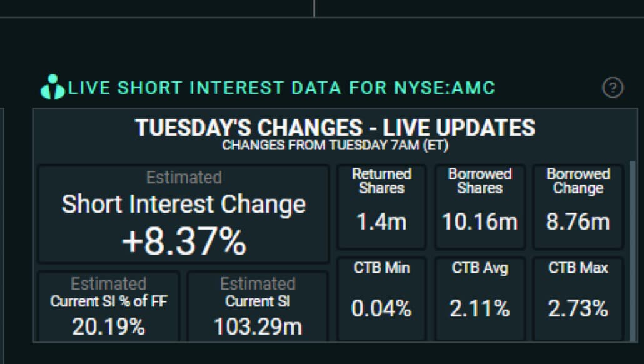This screenshot has width=644, height=364.
Task: Click the TUESDAY'S CHANGES header
Action: pyautogui.click(x=336, y=128)
